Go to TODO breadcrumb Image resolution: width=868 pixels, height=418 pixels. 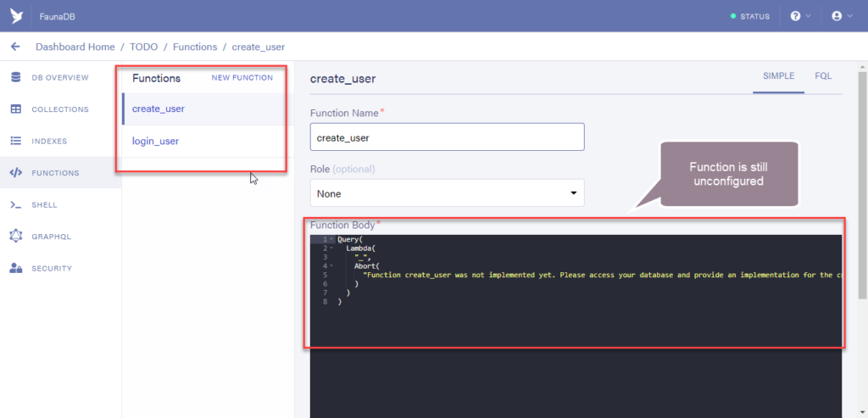click(144, 47)
